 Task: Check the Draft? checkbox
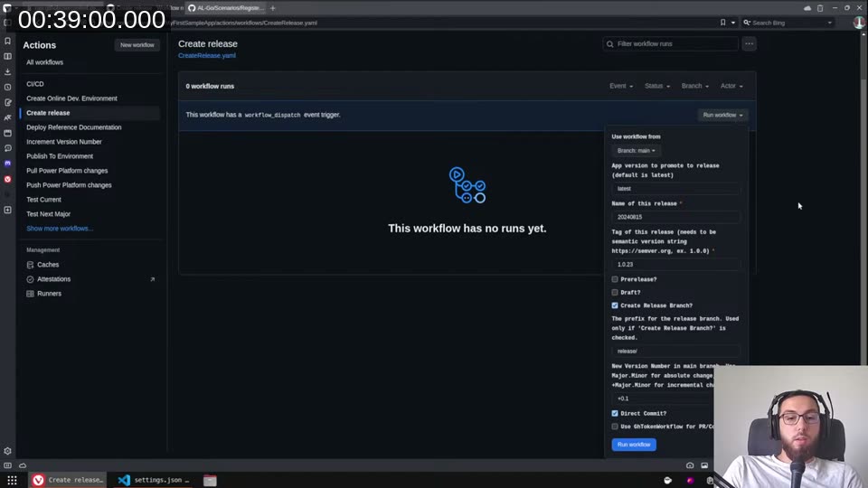(x=615, y=292)
